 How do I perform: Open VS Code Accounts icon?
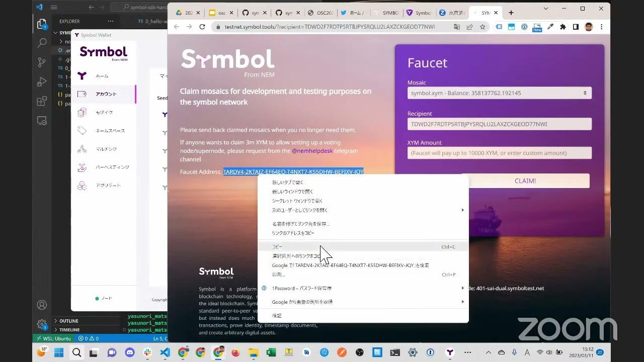pyautogui.click(x=42, y=305)
